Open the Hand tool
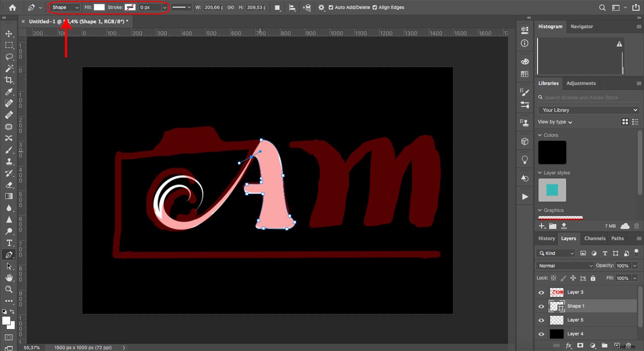Screen dimensions: 644x351 9,277
